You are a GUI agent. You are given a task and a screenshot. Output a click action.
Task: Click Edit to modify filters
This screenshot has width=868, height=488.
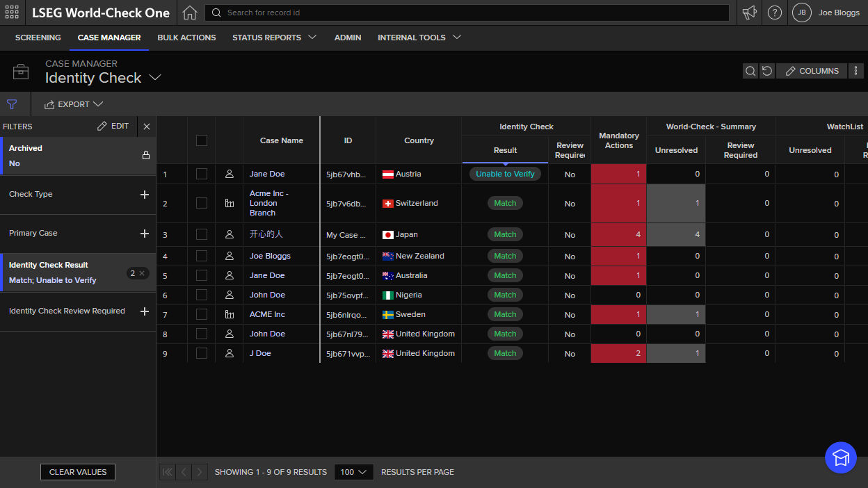coord(113,126)
